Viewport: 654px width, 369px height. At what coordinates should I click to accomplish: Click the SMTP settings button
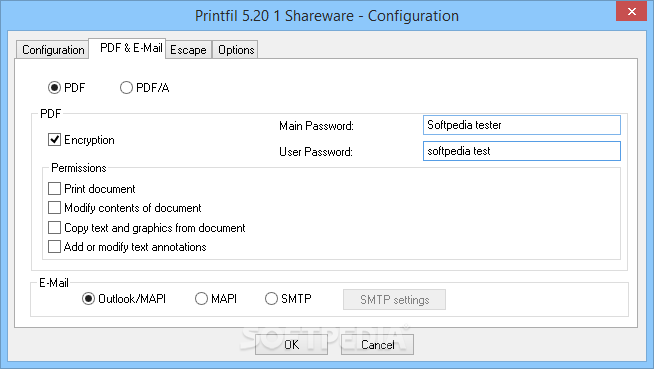[x=394, y=300]
